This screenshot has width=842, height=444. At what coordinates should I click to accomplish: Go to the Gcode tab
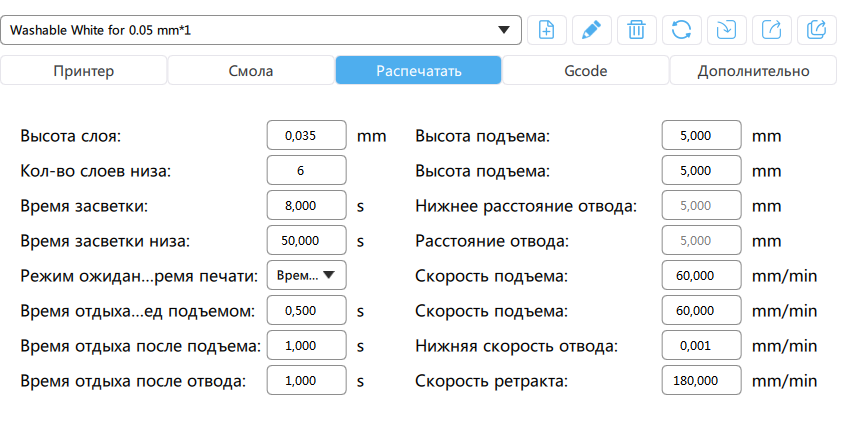click(586, 70)
